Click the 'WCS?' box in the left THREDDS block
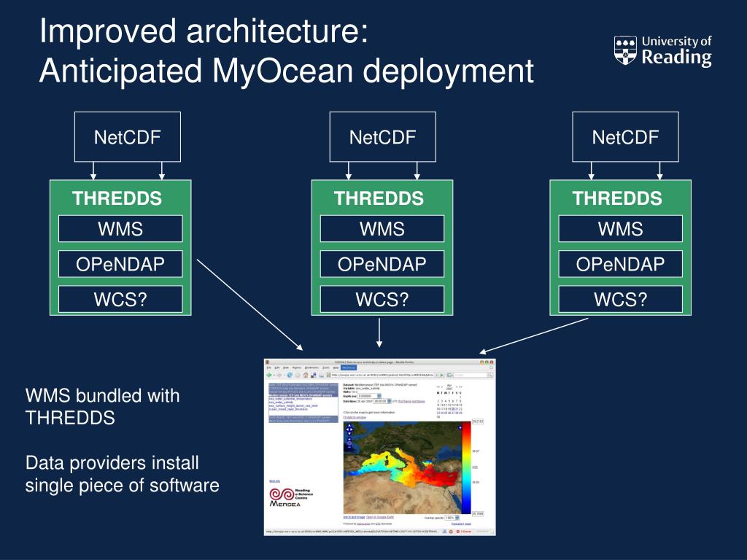This screenshot has height=560, width=747. pyautogui.click(x=120, y=299)
